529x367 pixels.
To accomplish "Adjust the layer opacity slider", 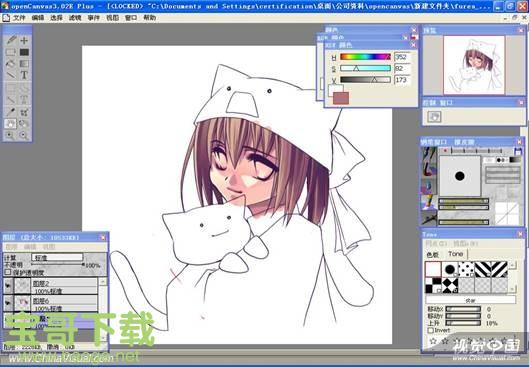I will (x=57, y=265).
